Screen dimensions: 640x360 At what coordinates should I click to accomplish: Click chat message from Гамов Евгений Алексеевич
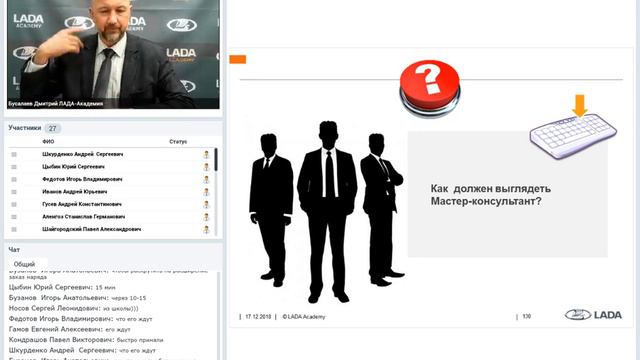click(69, 329)
